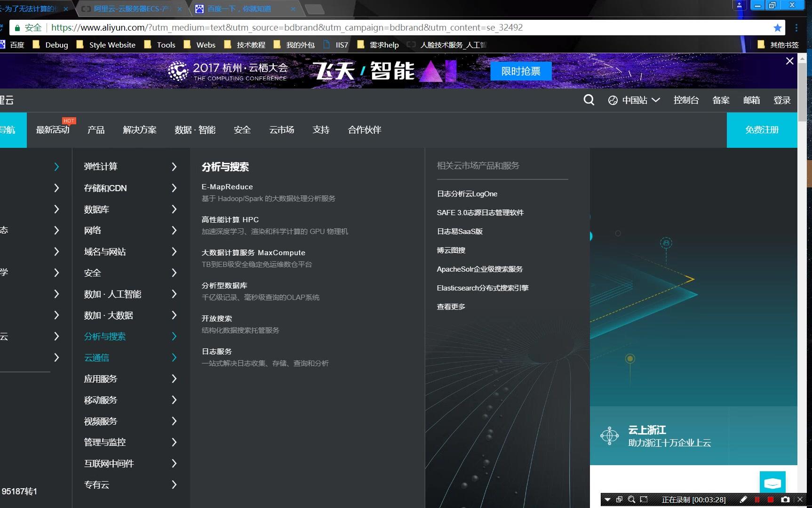This screenshot has width=812, height=508.
Task: Stop the screen recording
Action: pyautogui.click(x=771, y=500)
